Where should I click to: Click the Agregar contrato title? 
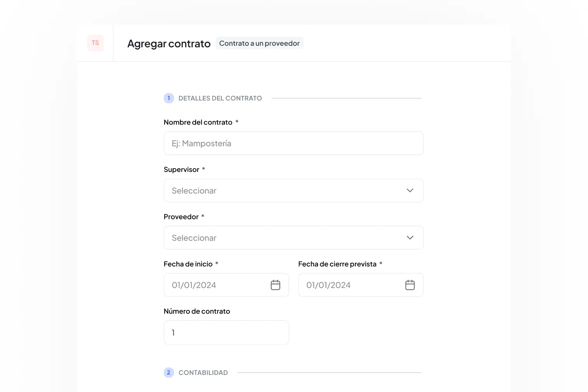coord(169,43)
